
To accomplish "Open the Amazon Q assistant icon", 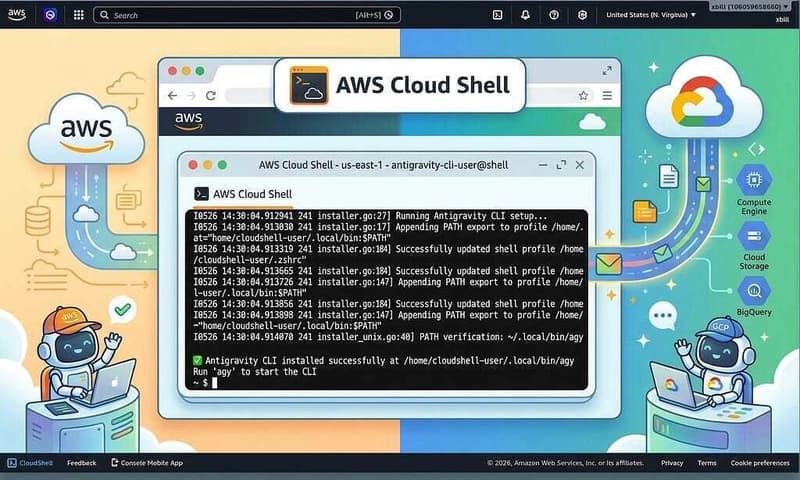I will [50, 15].
